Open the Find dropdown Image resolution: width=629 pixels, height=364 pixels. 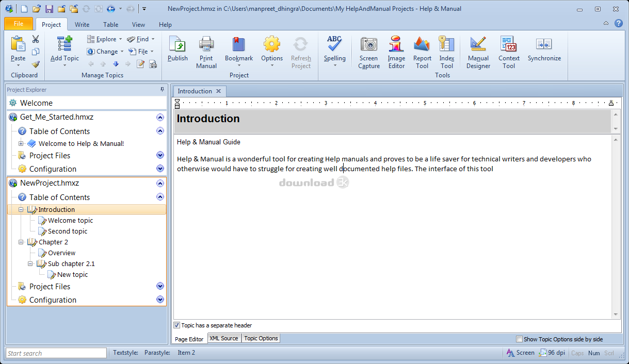tap(141, 39)
